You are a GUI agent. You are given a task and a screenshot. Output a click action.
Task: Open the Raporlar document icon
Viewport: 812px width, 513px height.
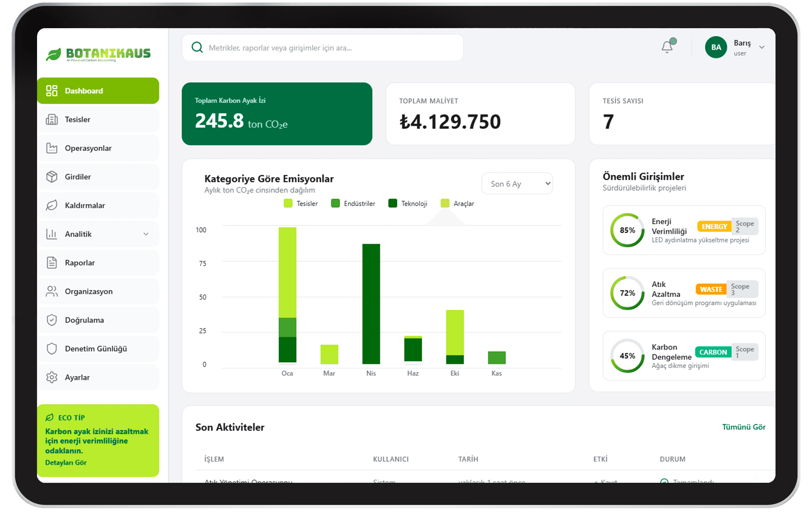click(52, 262)
